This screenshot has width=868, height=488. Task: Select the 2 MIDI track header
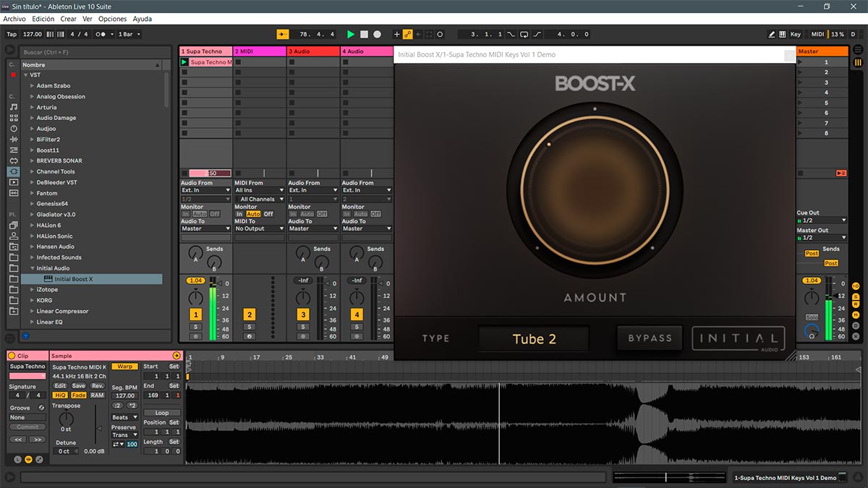click(260, 51)
